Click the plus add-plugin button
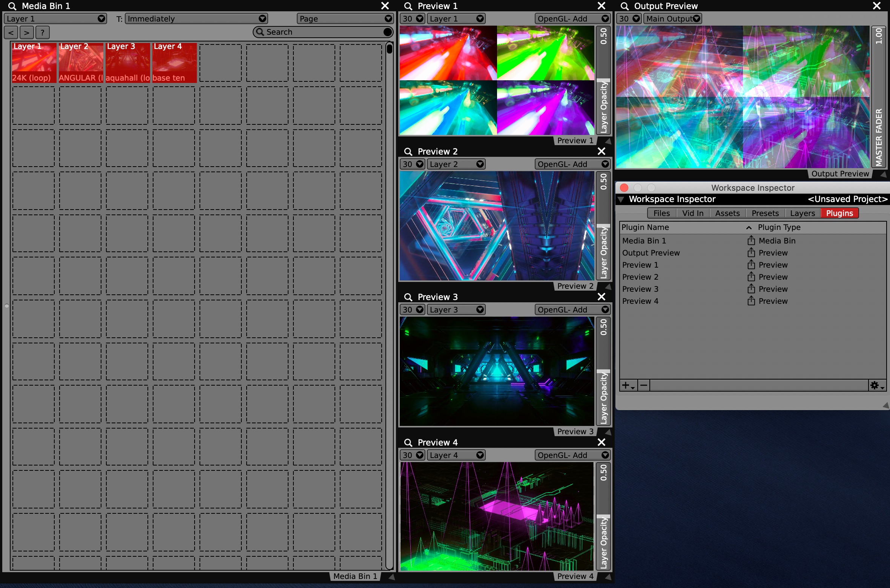This screenshot has width=890, height=588. (628, 385)
